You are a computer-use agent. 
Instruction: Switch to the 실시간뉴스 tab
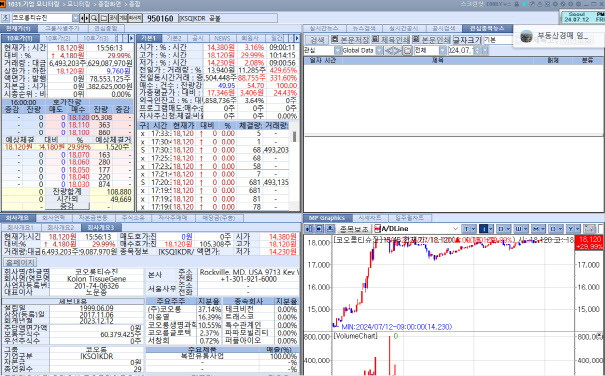coord(324,29)
